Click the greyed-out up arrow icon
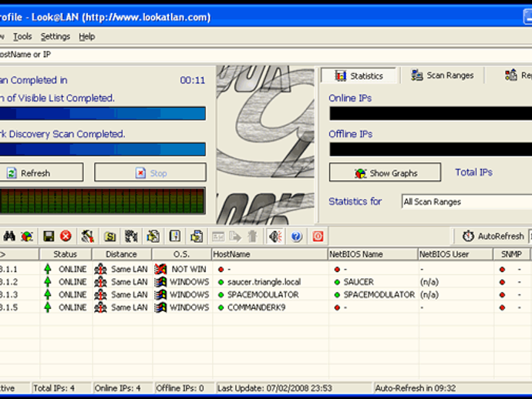Image resolution: width=532 pixels, height=399 pixels. (252, 236)
